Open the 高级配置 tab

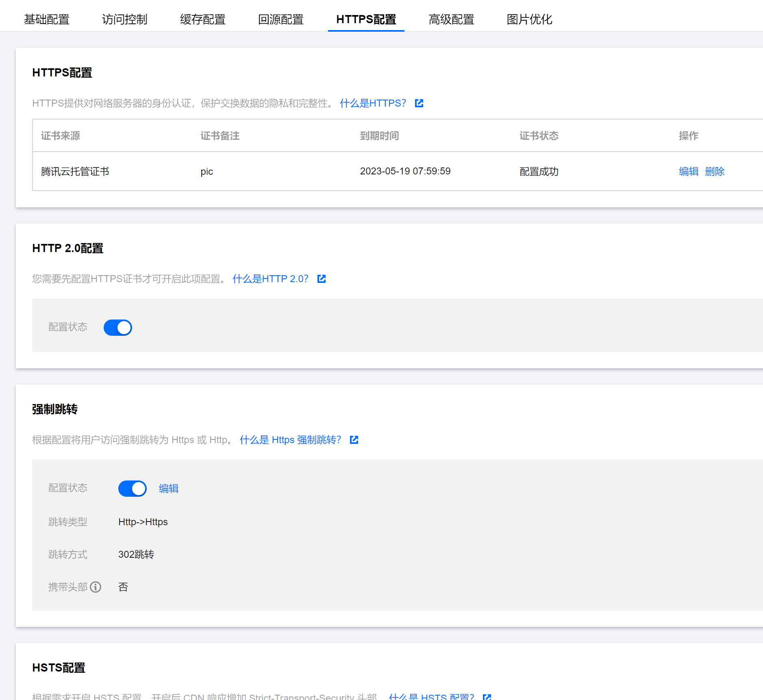pyautogui.click(x=451, y=19)
